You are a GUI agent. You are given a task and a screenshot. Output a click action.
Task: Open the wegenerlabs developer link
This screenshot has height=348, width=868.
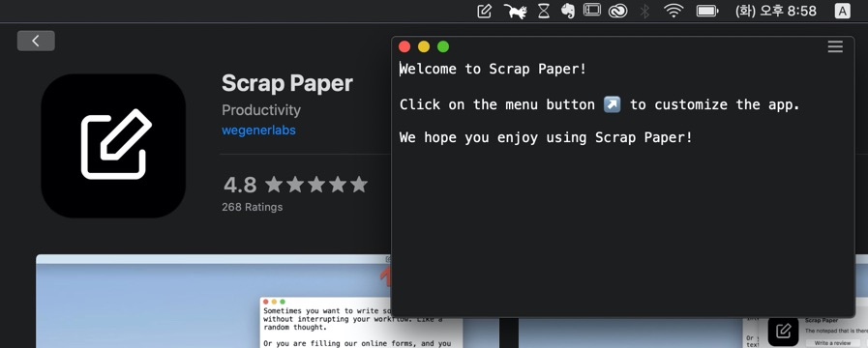pyautogui.click(x=258, y=130)
